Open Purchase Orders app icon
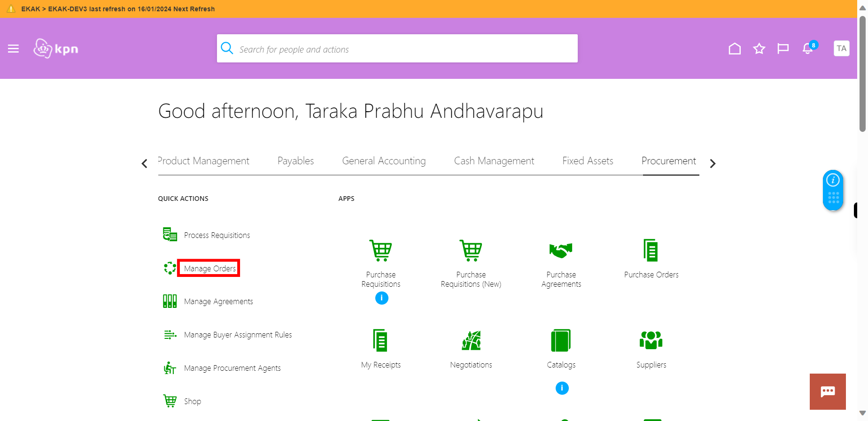868x421 pixels. click(651, 250)
